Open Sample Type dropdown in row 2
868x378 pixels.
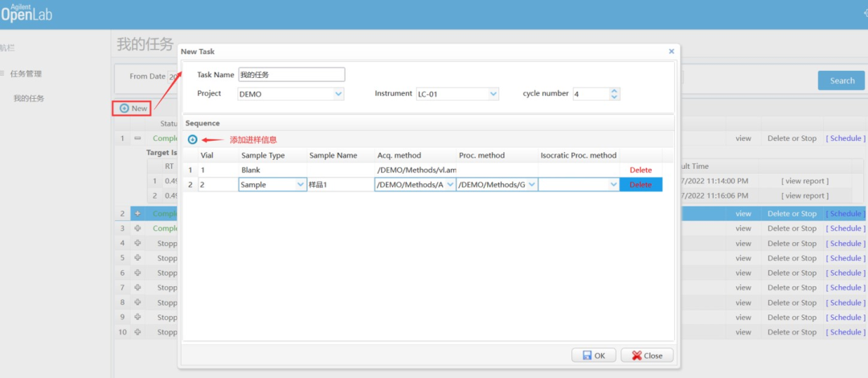301,184
